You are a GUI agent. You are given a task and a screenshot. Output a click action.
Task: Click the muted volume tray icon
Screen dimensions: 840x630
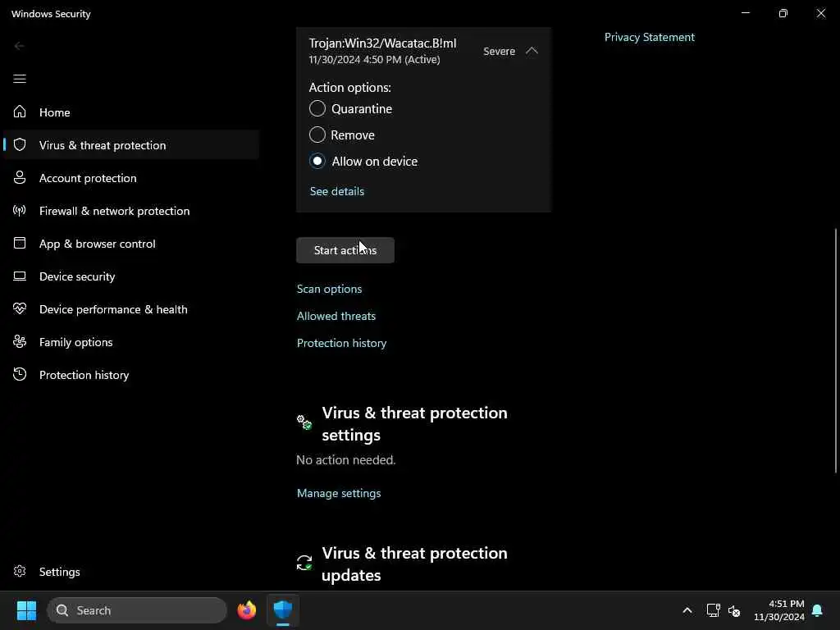tap(734, 610)
